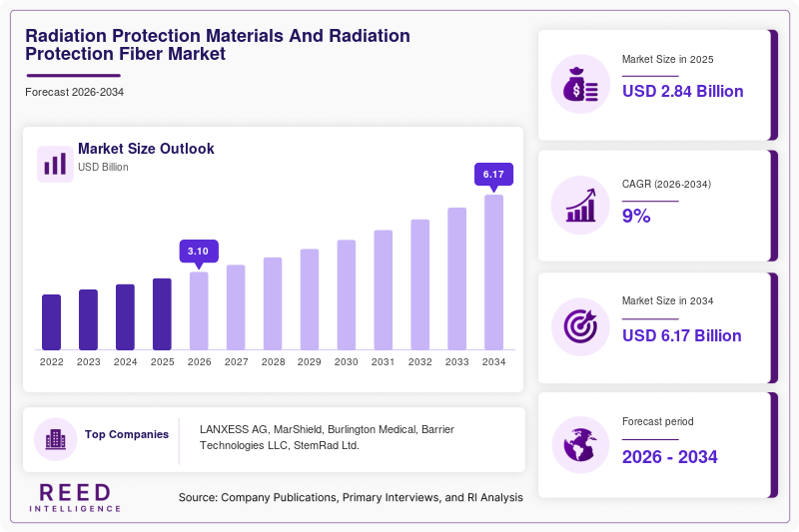Screen dimensions: 799x532
Task: Click the 'Top Companies' label
Action: (x=127, y=434)
